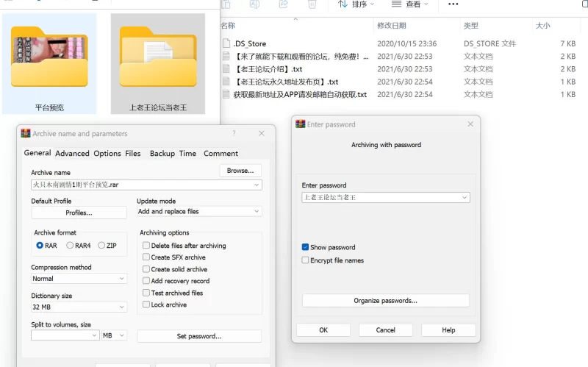Viewport: 588px width, 367px height.
Task: Close the Archive name and parameters dialog
Action: pos(262,133)
